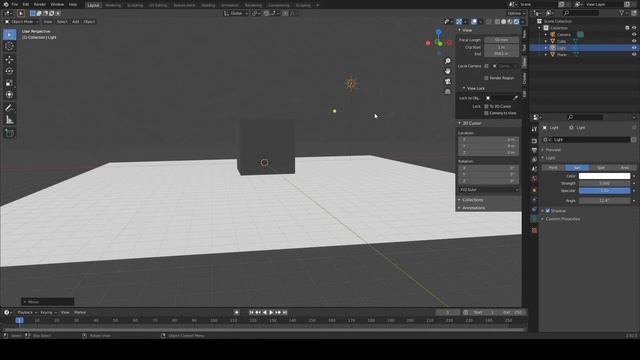The width and height of the screenshot is (640, 360).
Task: Switch to solid viewport shading
Action: 504,22
